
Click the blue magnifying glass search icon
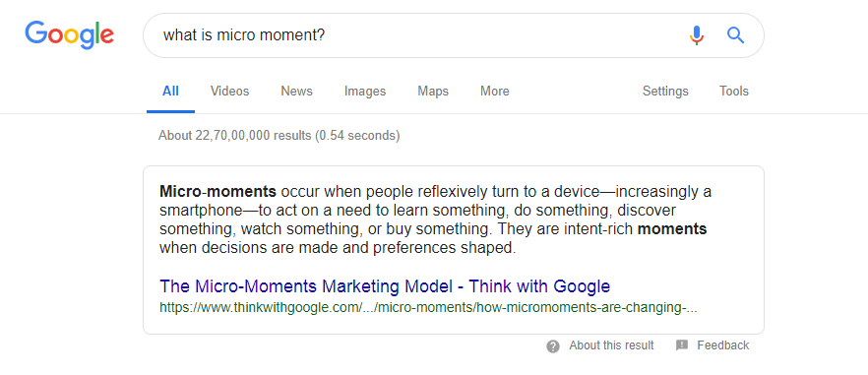point(736,35)
